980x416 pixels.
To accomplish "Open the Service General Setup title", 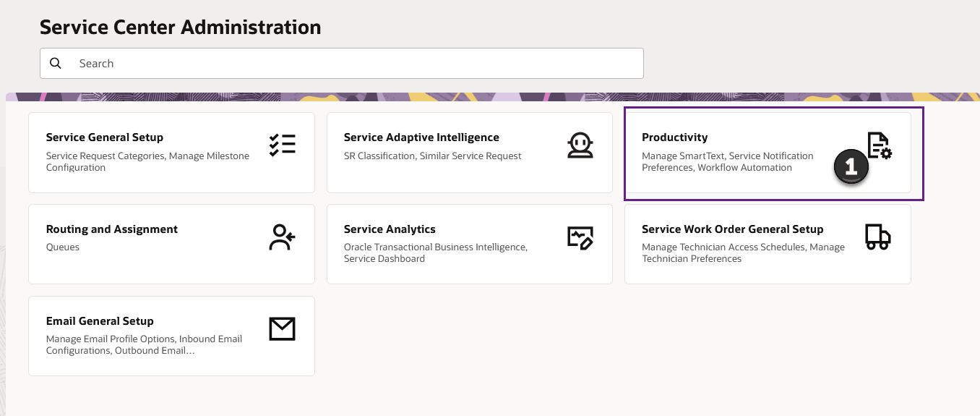I will (105, 137).
